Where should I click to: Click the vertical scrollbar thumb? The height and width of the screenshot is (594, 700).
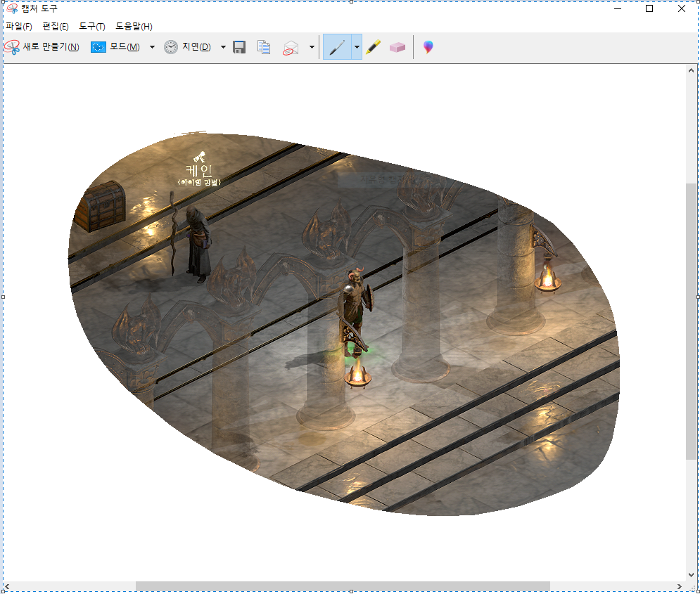tap(691, 321)
